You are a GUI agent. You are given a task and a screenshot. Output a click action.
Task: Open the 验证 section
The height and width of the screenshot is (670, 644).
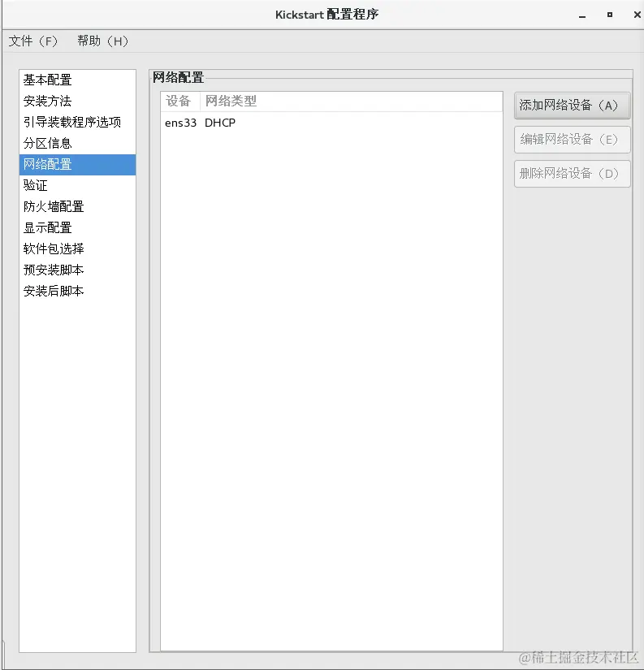click(x=77, y=185)
